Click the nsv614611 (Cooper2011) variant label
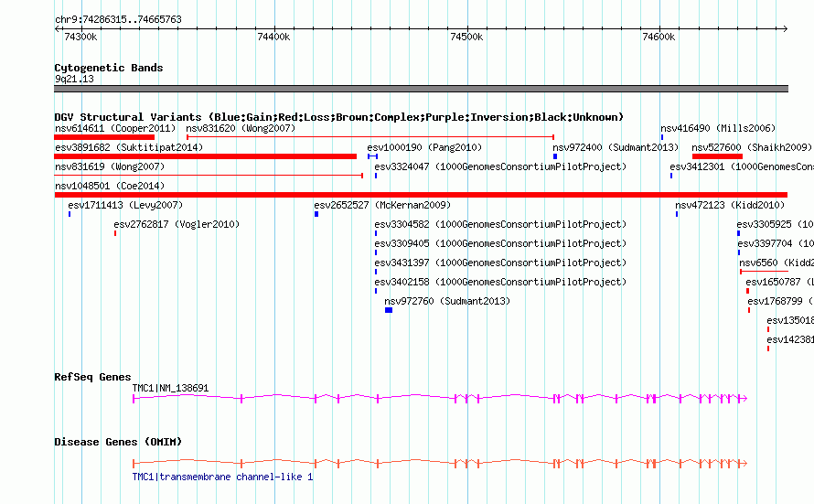This screenshot has height=504, width=814. [x=115, y=128]
